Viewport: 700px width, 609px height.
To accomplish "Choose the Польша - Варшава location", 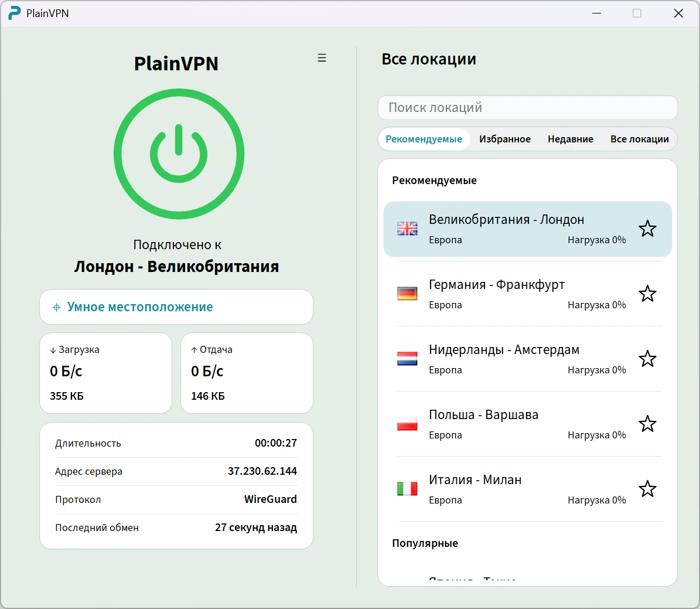I will tap(527, 424).
